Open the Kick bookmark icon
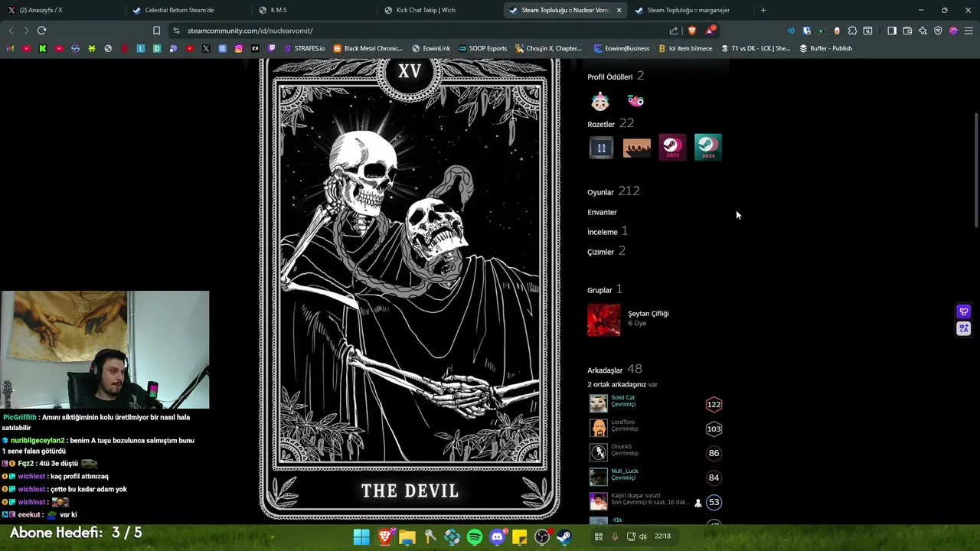The height and width of the screenshot is (551, 980). [x=43, y=48]
